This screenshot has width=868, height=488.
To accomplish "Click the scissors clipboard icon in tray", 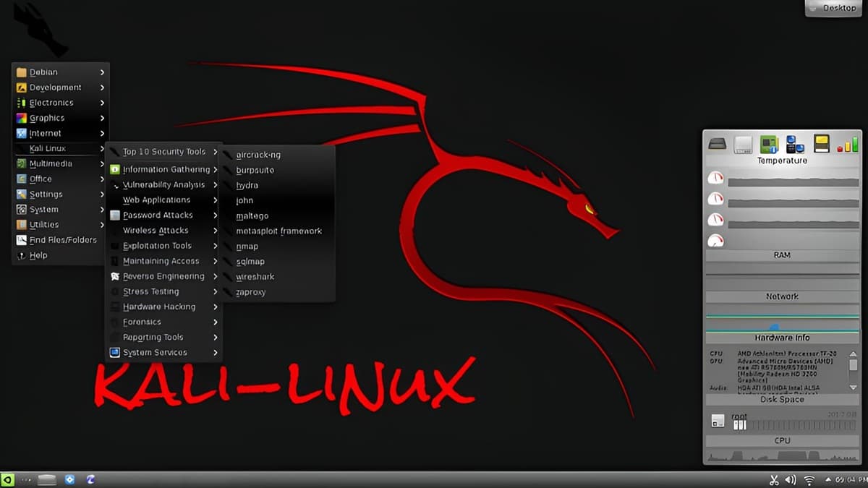I will (x=773, y=480).
